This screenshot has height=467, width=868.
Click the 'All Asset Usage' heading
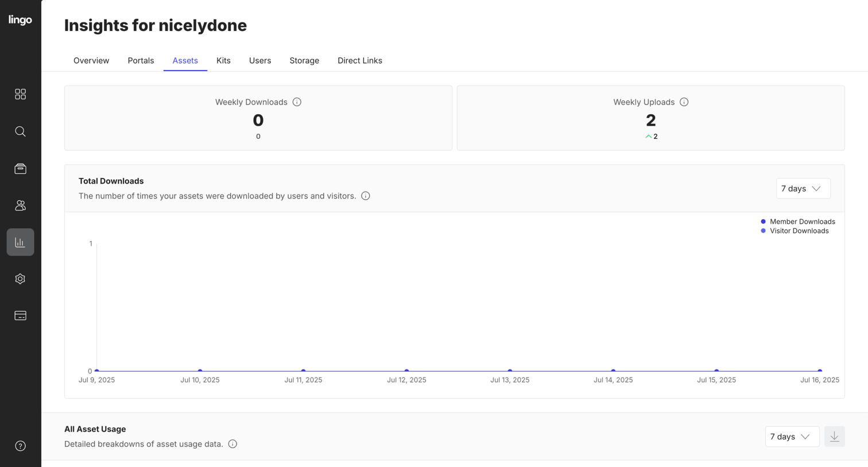point(95,429)
